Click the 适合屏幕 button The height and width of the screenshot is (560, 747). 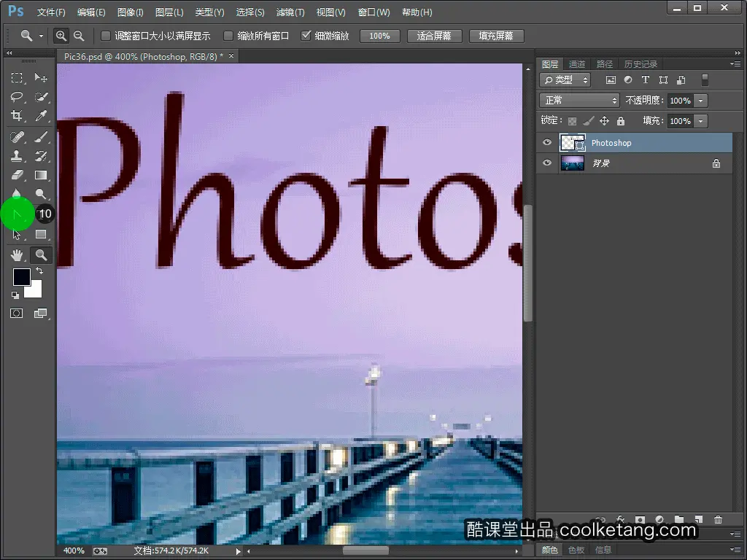[x=434, y=36]
